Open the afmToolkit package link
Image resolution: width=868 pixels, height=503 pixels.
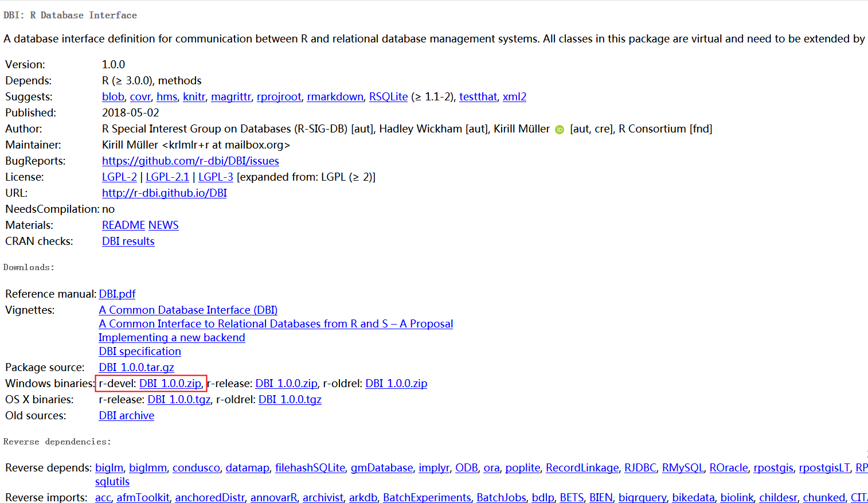143,497
